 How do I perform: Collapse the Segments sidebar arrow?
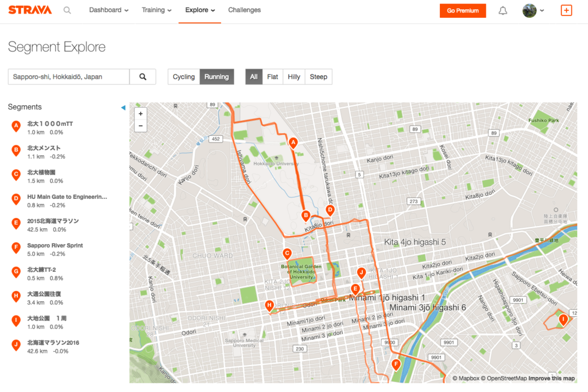click(x=123, y=107)
